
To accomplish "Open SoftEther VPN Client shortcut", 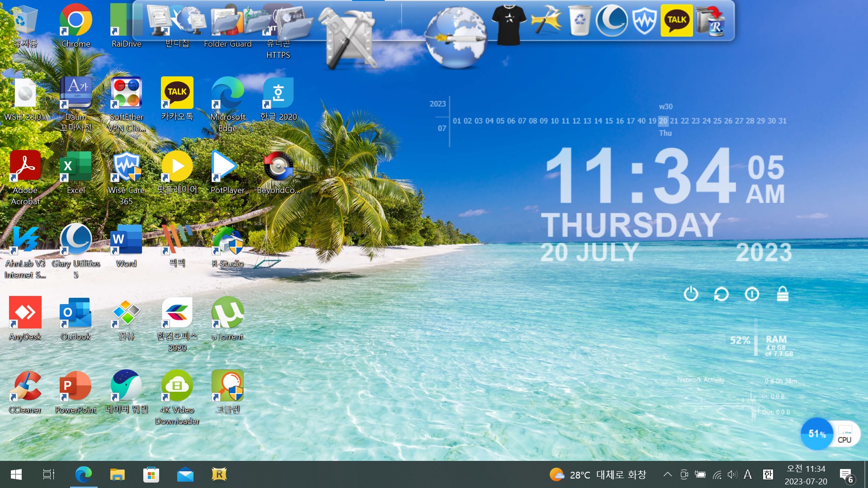I will click(x=126, y=94).
